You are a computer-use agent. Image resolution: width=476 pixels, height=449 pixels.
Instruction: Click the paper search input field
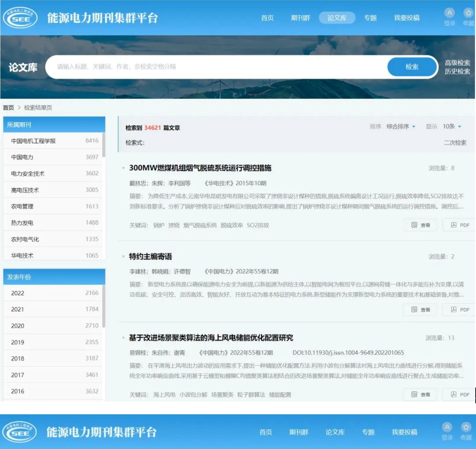pos(220,67)
